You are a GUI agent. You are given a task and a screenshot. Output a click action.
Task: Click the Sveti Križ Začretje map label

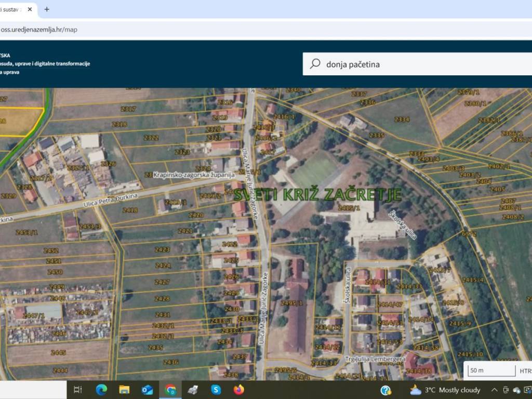click(317, 195)
